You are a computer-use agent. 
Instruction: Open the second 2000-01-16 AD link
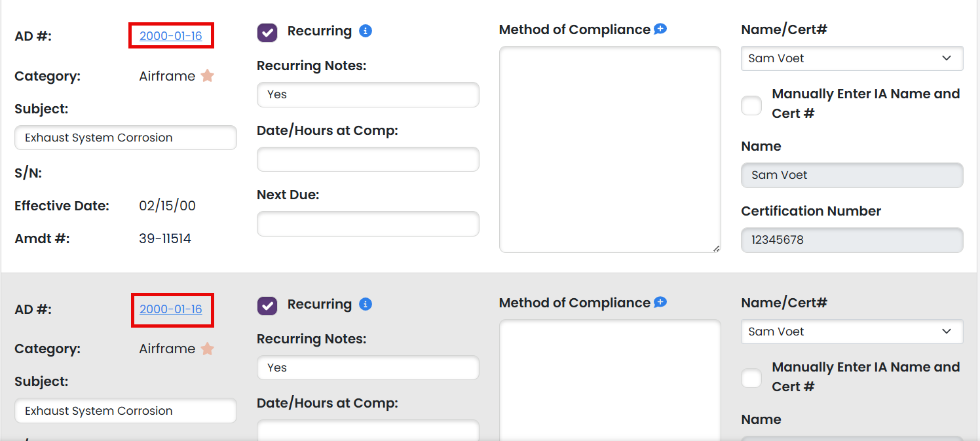click(x=171, y=309)
